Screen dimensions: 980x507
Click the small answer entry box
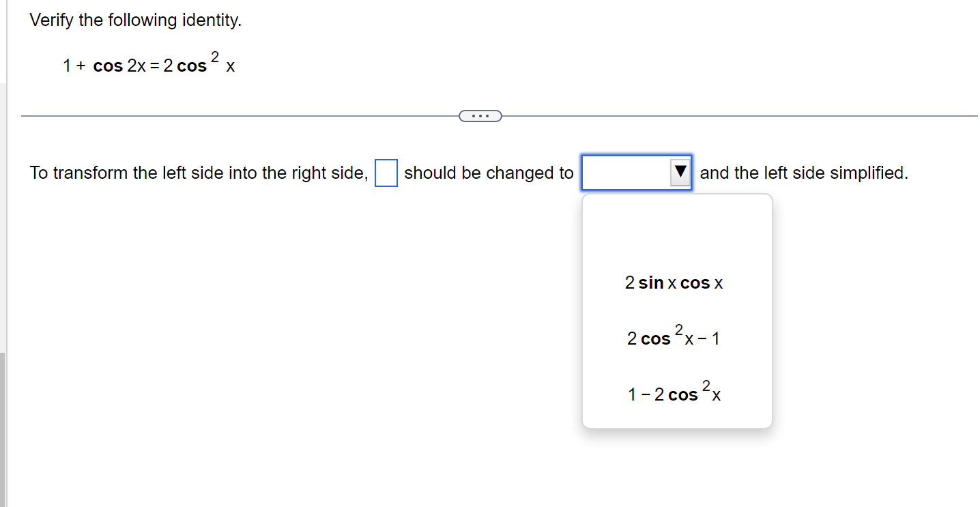(386, 173)
